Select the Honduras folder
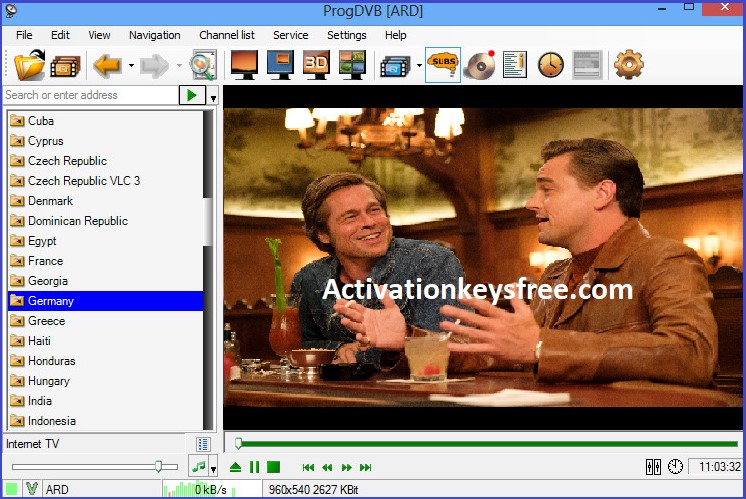Viewport: 746px width, 499px height. click(105, 361)
